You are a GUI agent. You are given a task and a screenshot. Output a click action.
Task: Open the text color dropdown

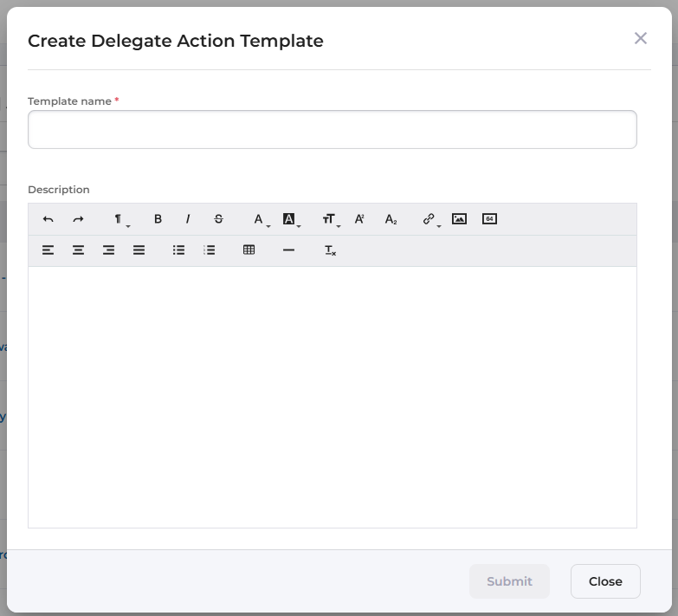click(261, 220)
